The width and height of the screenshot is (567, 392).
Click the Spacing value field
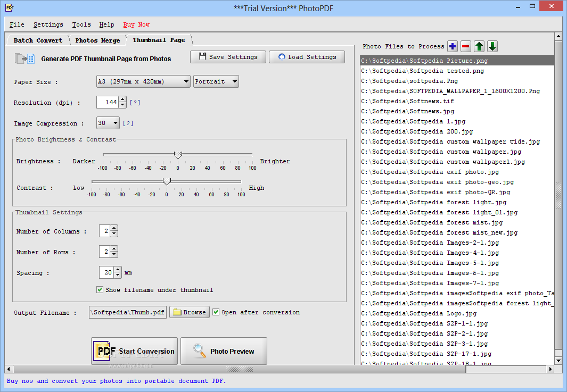coord(106,272)
